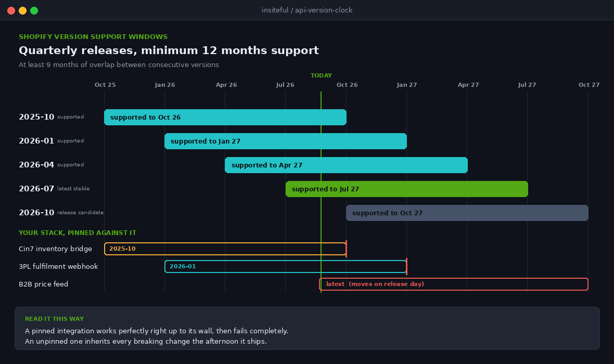Click the red close window button
614x364 pixels.
pos(11,10)
